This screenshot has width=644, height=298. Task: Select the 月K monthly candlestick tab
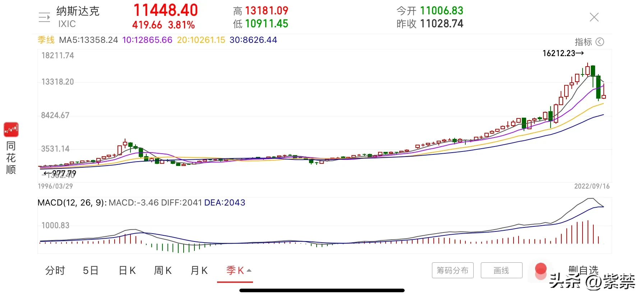[199, 271]
